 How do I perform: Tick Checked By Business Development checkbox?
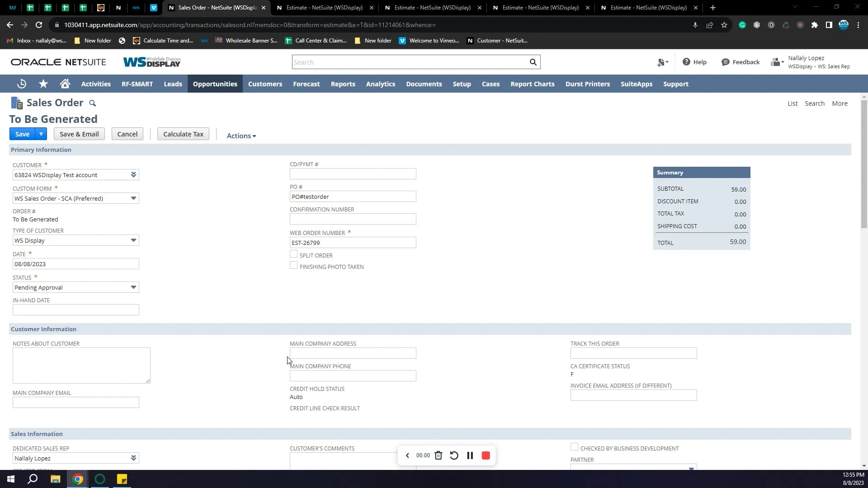point(574,447)
